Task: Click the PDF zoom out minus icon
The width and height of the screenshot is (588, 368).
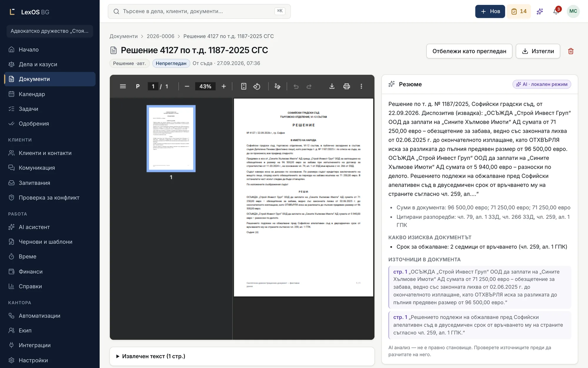Action: [187, 86]
